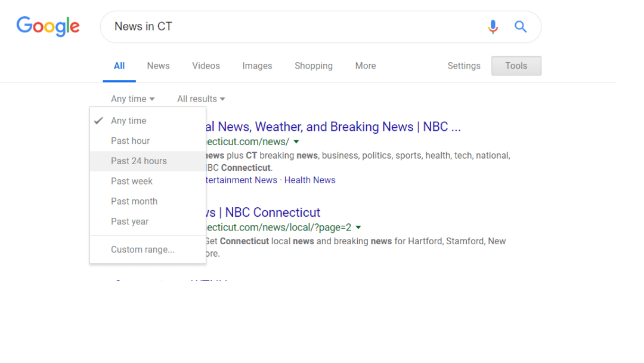Click the dropdown arrow next to the page=2 URL
This screenshot has width=644, height=363.
point(358,227)
